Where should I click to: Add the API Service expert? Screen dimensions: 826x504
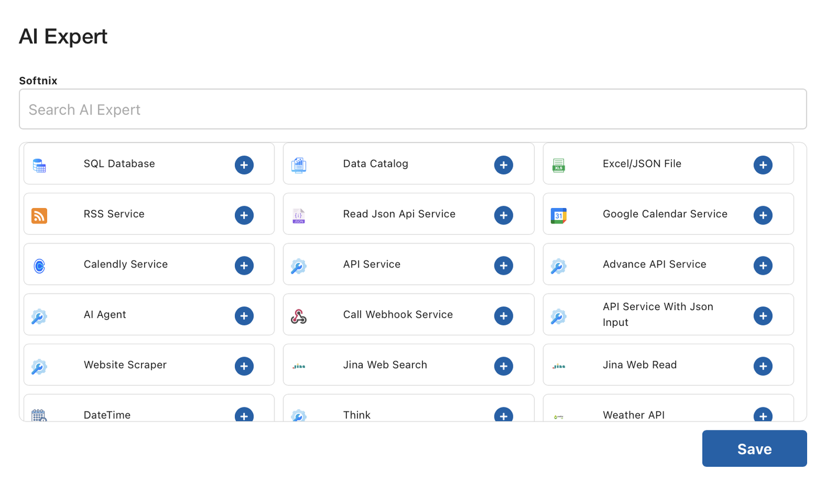click(503, 265)
